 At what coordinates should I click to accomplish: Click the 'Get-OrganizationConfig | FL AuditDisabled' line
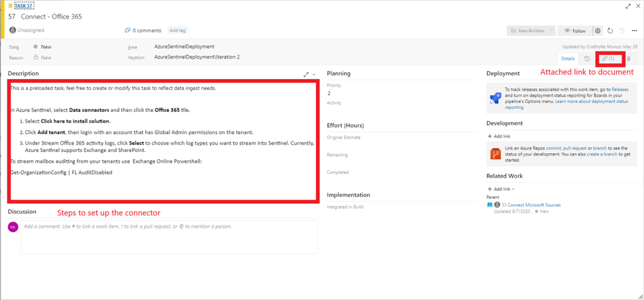(61, 173)
